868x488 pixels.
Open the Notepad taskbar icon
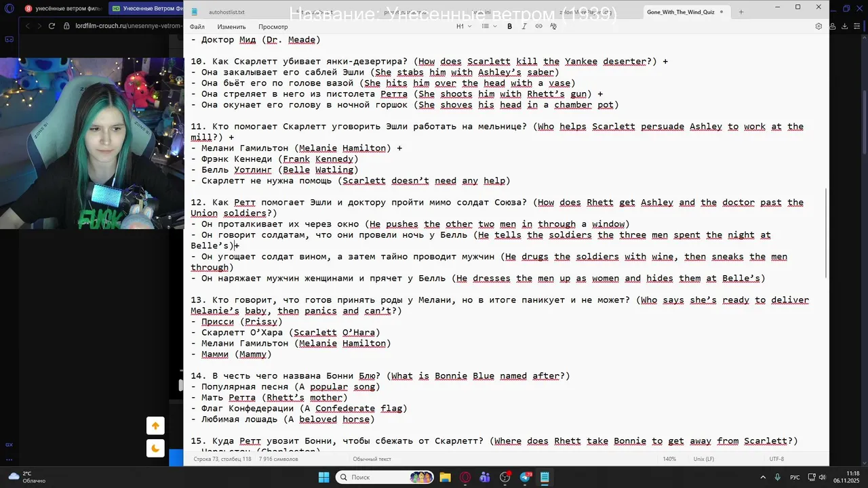[545, 477]
